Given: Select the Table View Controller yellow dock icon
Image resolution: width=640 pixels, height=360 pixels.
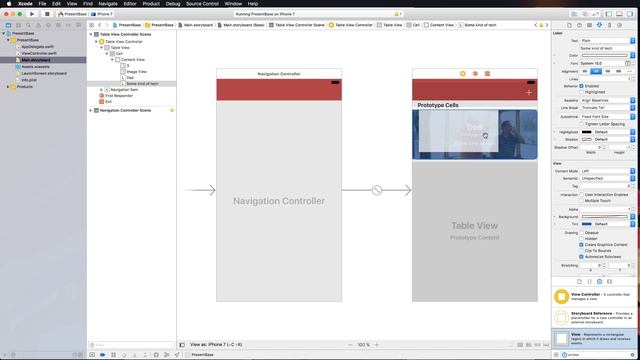Looking at the screenshot, I should 462,73.
